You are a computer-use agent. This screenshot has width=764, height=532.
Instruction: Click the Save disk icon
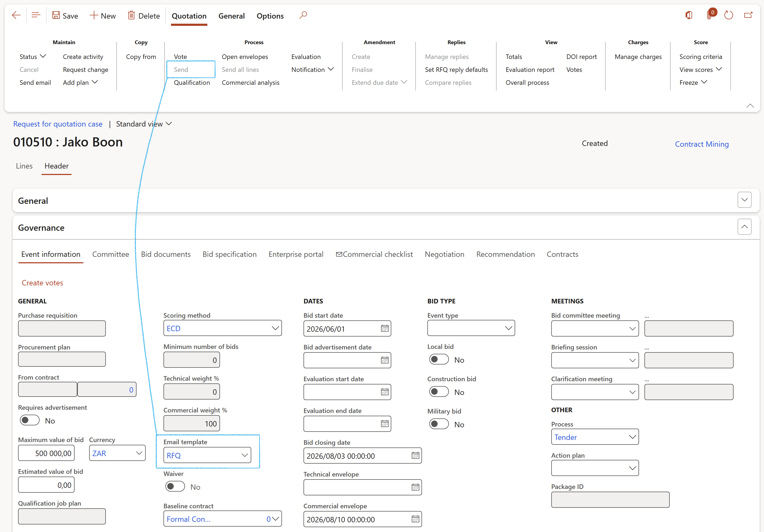pos(56,15)
